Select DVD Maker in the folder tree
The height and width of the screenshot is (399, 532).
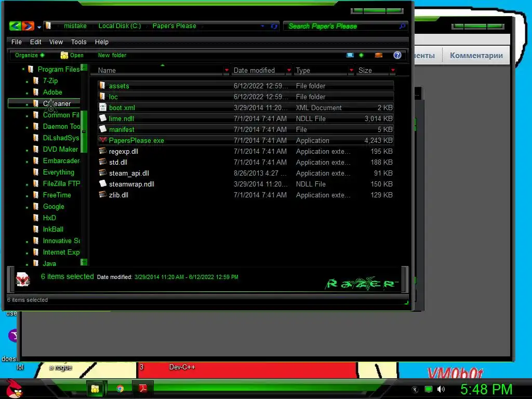click(x=60, y=149)
